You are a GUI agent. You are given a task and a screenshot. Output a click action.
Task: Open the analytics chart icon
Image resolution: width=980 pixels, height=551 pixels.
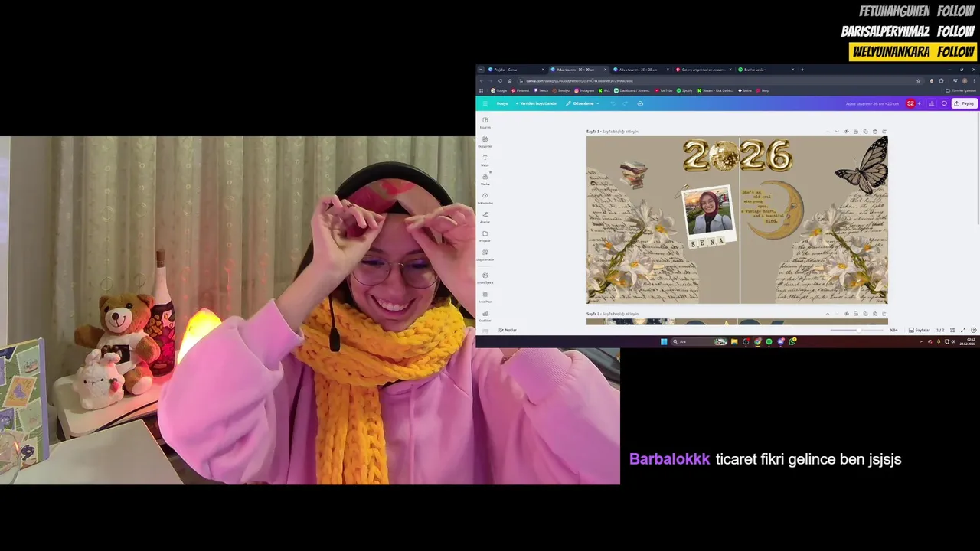pyautogui.click(x=932, y=103)
